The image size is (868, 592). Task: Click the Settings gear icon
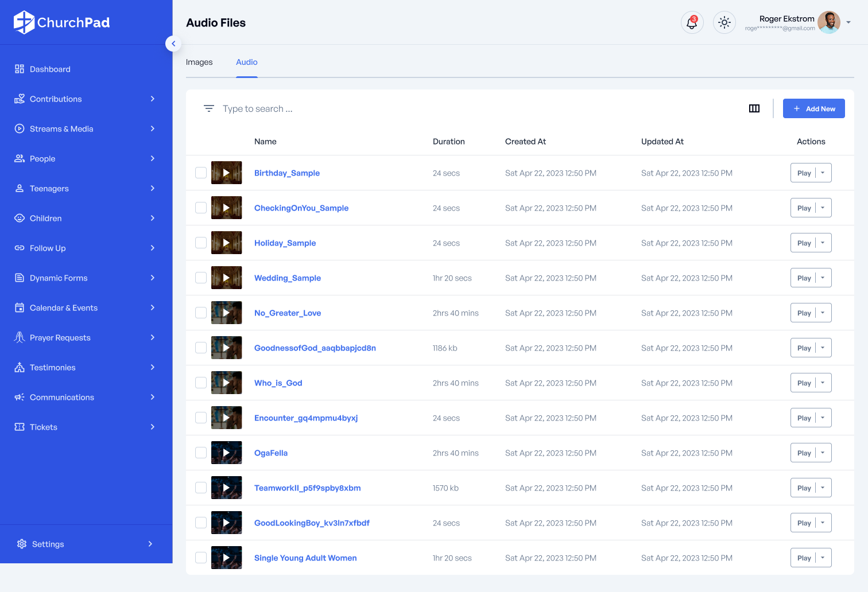[x=22, y=544]
